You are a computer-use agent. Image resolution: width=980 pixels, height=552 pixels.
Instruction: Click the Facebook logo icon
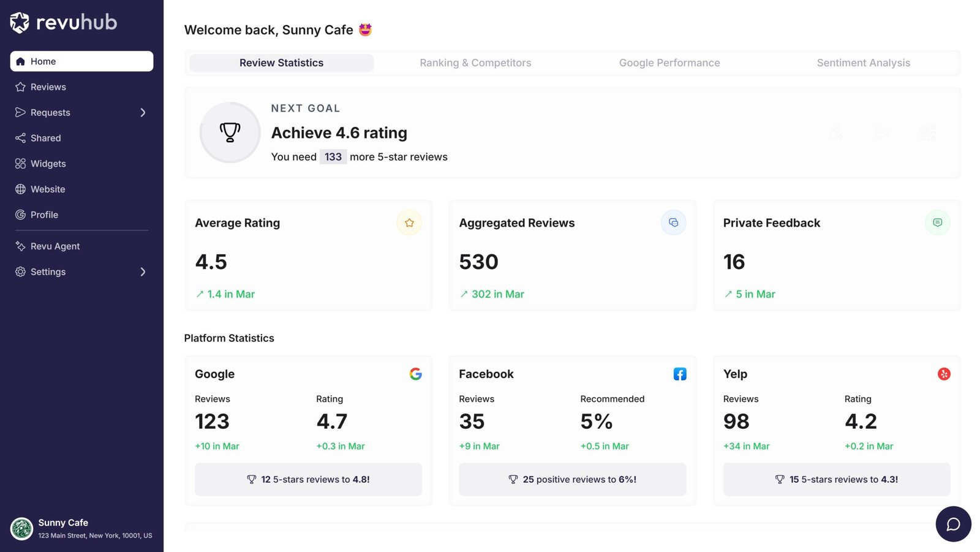679,374
